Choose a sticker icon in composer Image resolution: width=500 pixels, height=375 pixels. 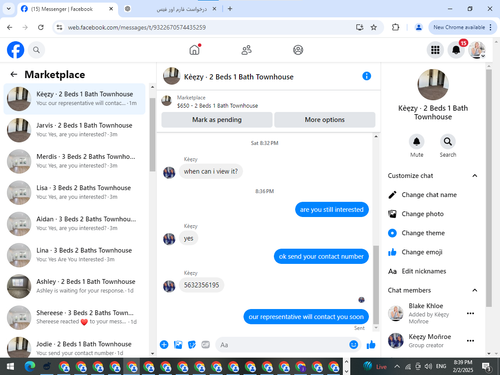[192, 345]
